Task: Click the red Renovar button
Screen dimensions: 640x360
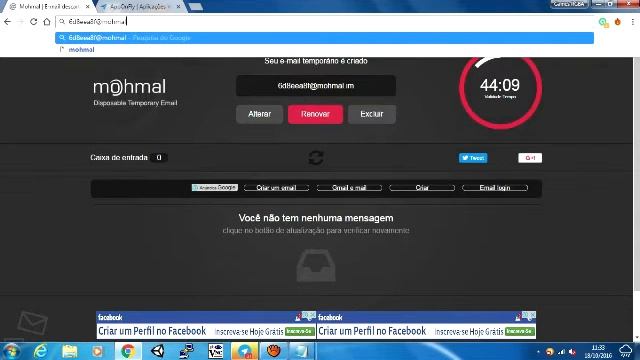Action: [315, 114]
